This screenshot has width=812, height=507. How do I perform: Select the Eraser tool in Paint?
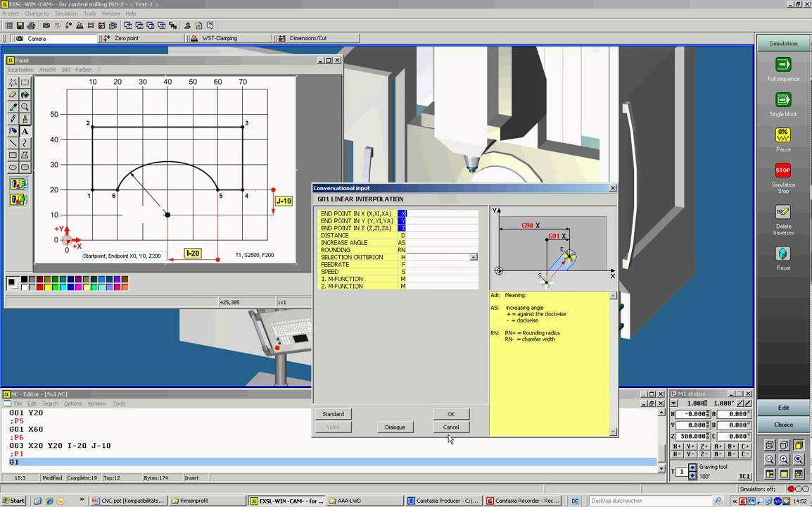click(13, 95)
